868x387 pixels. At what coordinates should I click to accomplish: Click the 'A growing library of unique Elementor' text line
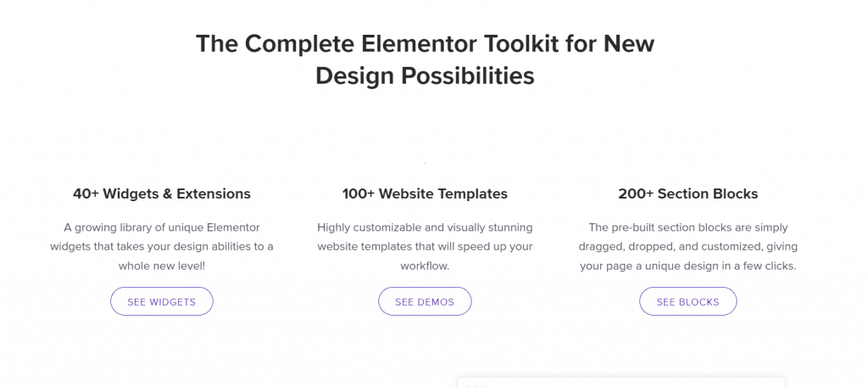[x=162, y=228]
